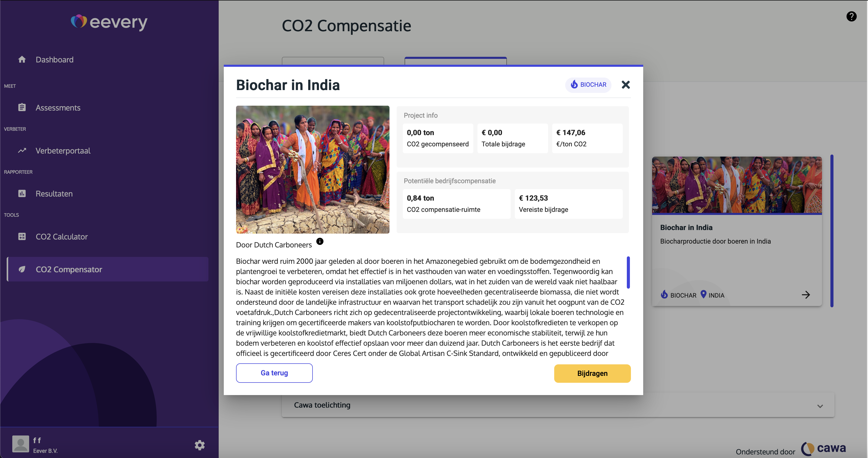Click the CO2 Compensator leaf icon
Viewport: 868px width, 458px height.
22,269
